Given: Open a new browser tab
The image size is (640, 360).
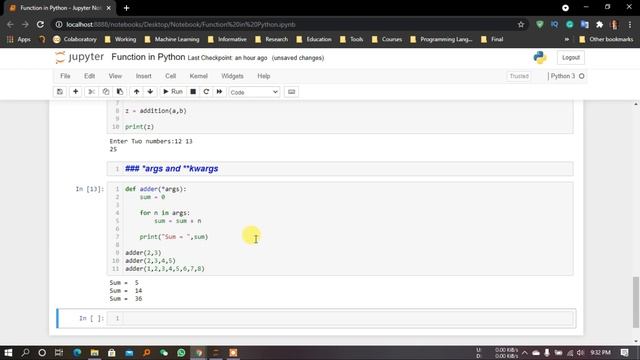Looking at the screenshot, I should 127,8.
